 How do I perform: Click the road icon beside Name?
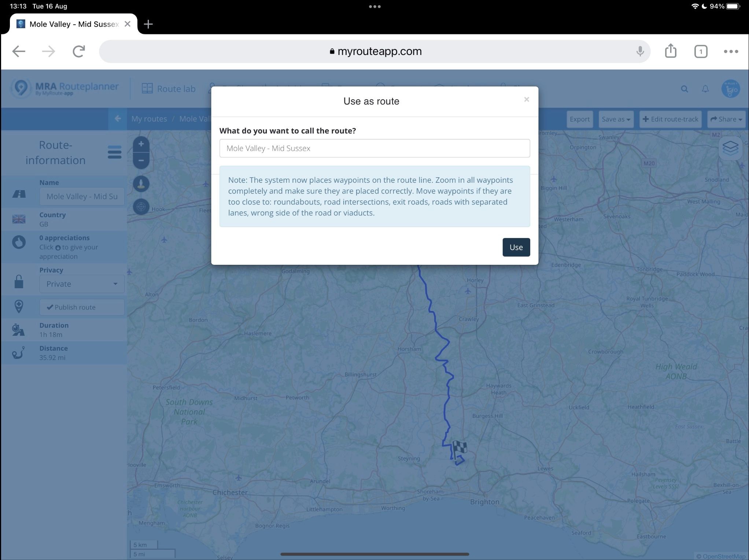(x=19, y=194)
